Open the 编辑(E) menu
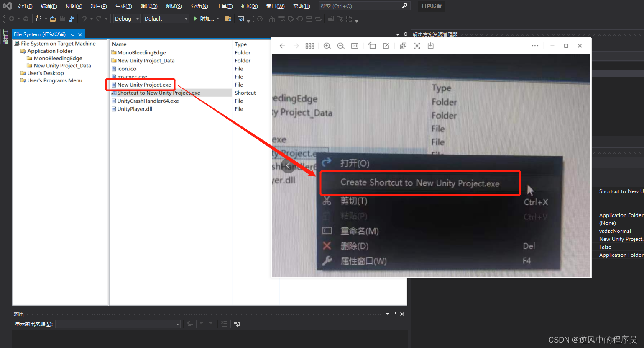 [49, 6]
